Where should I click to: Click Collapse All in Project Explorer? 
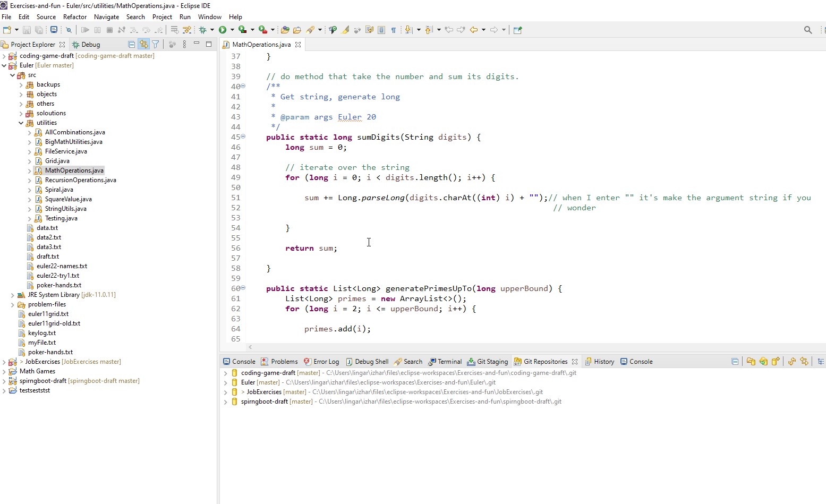point(131,45)
